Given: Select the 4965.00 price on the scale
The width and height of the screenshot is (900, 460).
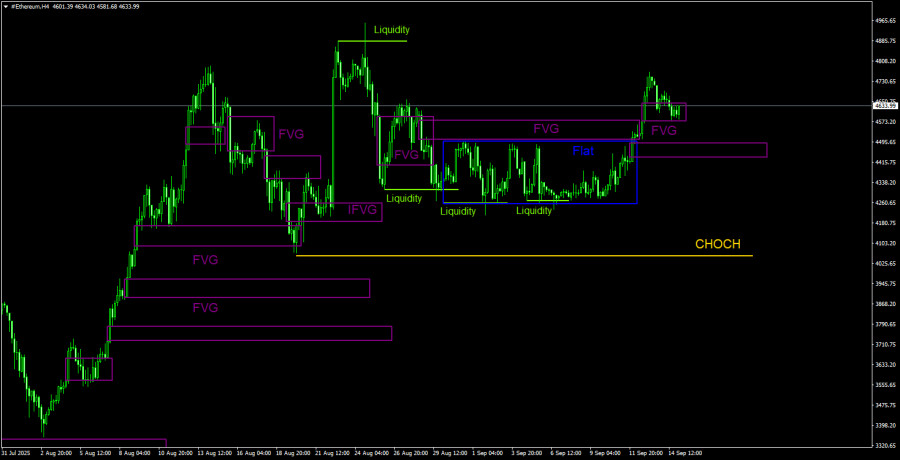Looking at the screenshot, I should click(884, 20).
